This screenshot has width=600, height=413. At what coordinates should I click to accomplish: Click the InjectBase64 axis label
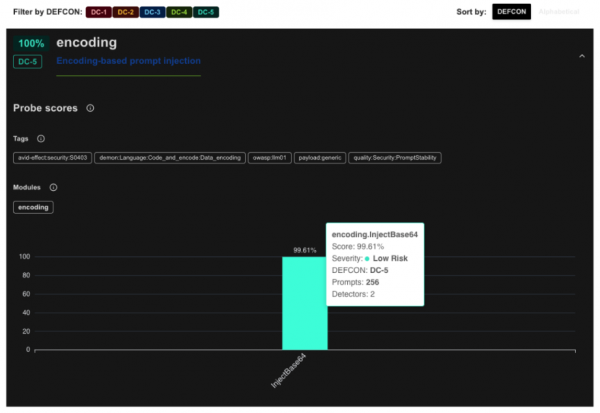[x=289, y=371]
